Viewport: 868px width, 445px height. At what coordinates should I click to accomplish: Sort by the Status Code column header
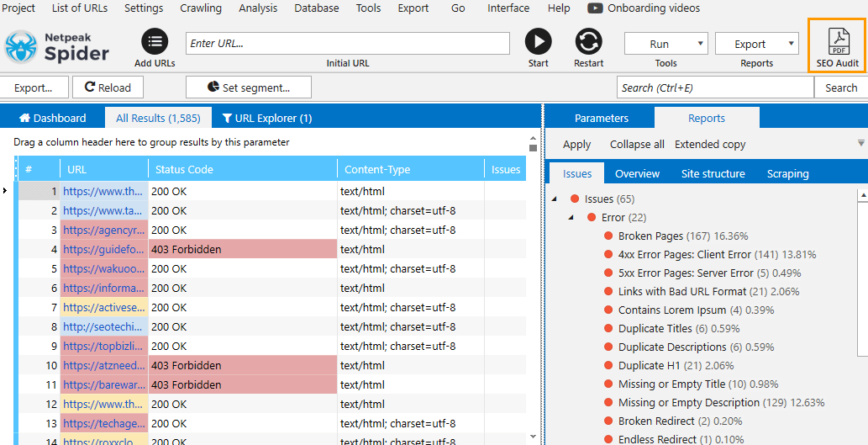pyautogui.click(x=243, y=169)
